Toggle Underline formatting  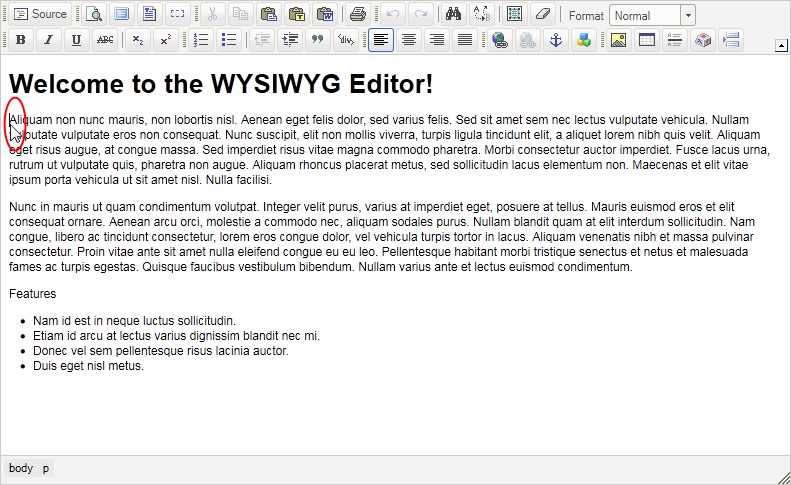(76, 40)
